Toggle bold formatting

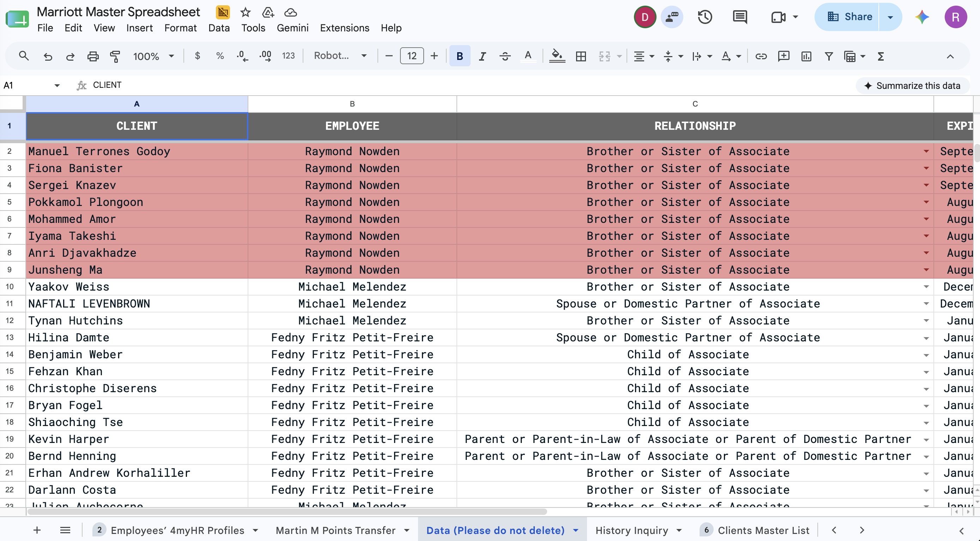pos(460,56)
